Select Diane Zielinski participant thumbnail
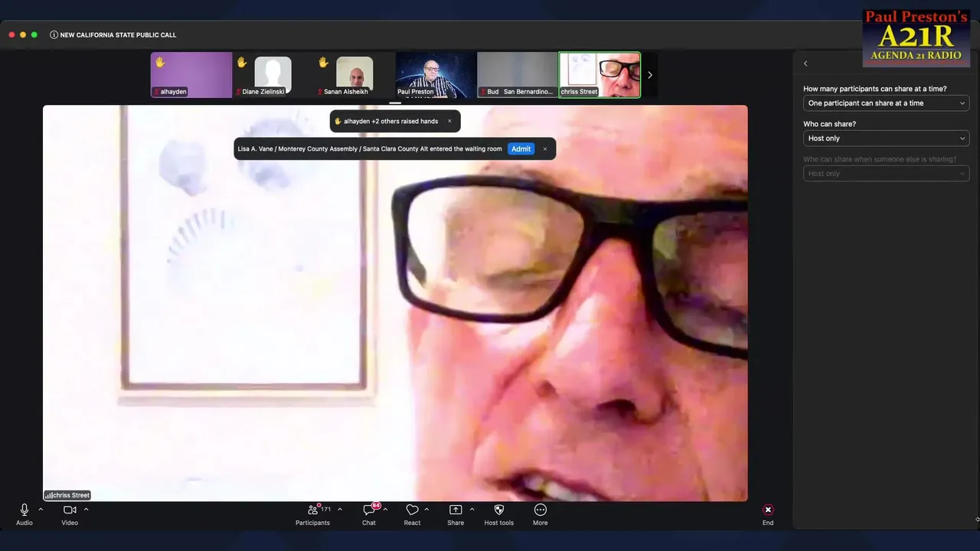 click(x=273, y=75)
